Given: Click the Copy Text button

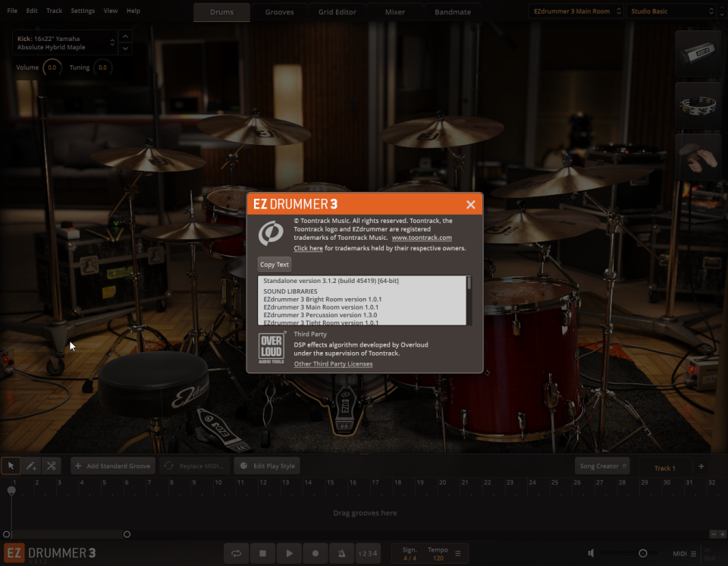Looking at the screenshot, I should [x=275, y=265].
